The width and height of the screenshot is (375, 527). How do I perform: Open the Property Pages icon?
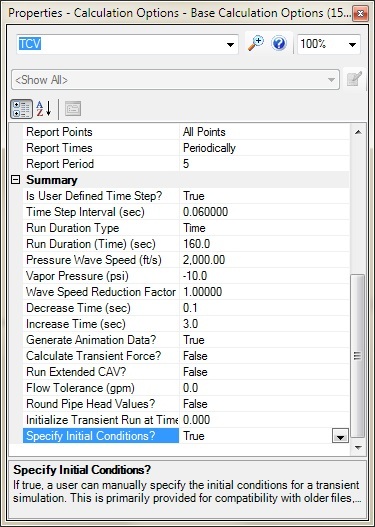pos(73,109)
